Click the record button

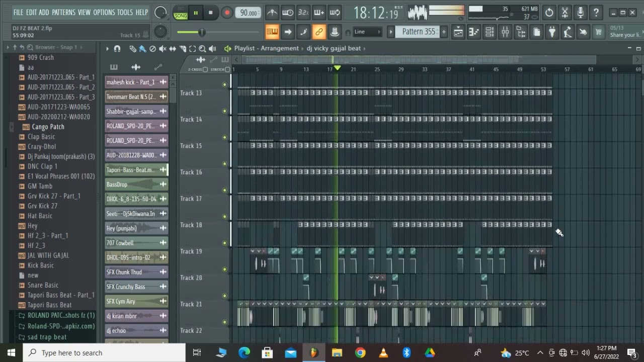pyautogui.click(x=226, y=13)
